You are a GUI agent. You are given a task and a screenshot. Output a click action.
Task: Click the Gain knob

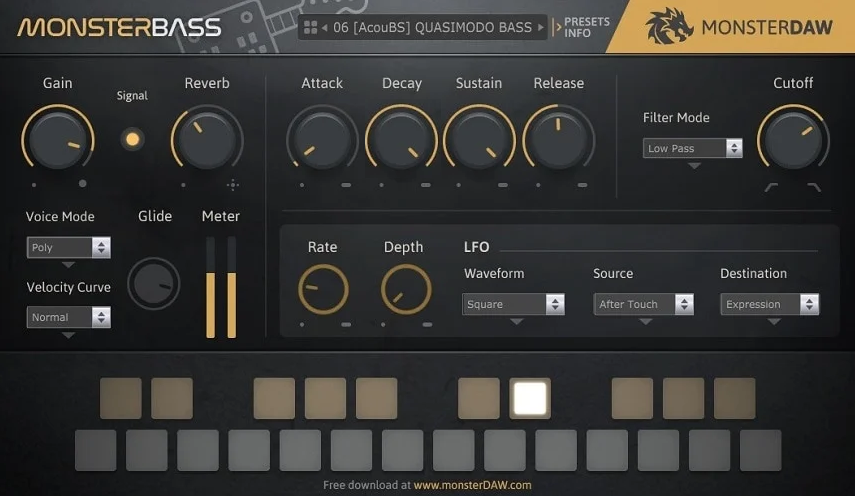58,140
